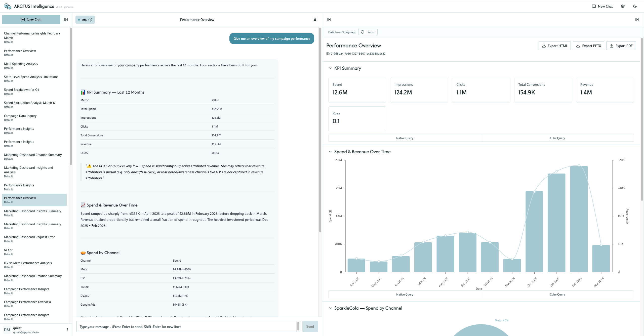
Task: Click the pie icon beside Spend by Channel heading
Action: [x=83, y=253]
